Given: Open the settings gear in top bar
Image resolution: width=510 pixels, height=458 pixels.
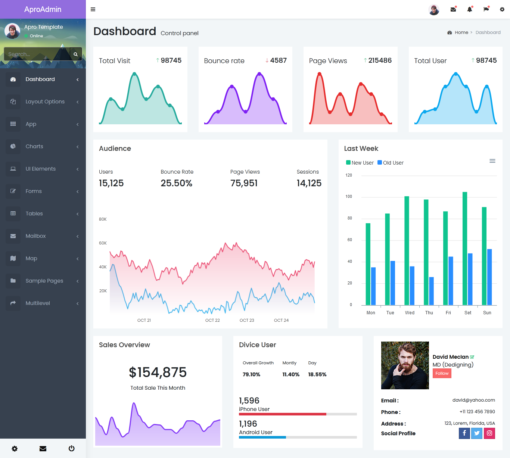Looking at the screenshot, I should pyautogui.click(x=502, y=10).
